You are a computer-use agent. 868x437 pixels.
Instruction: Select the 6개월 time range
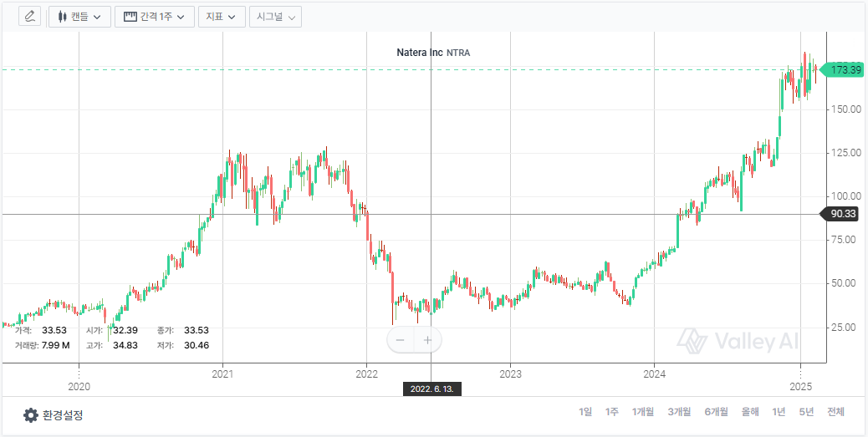click(x=717, y=412)
